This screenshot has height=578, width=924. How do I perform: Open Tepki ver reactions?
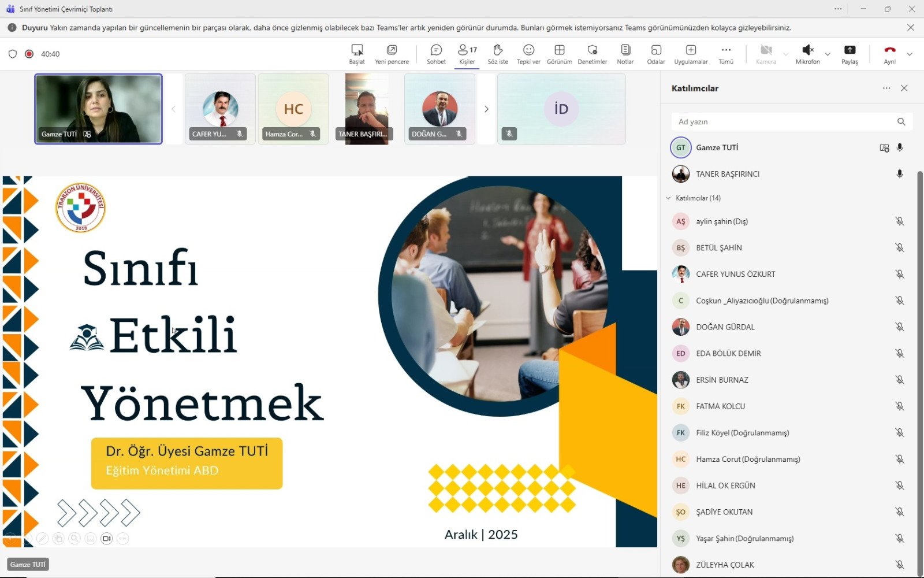(528, 54)
